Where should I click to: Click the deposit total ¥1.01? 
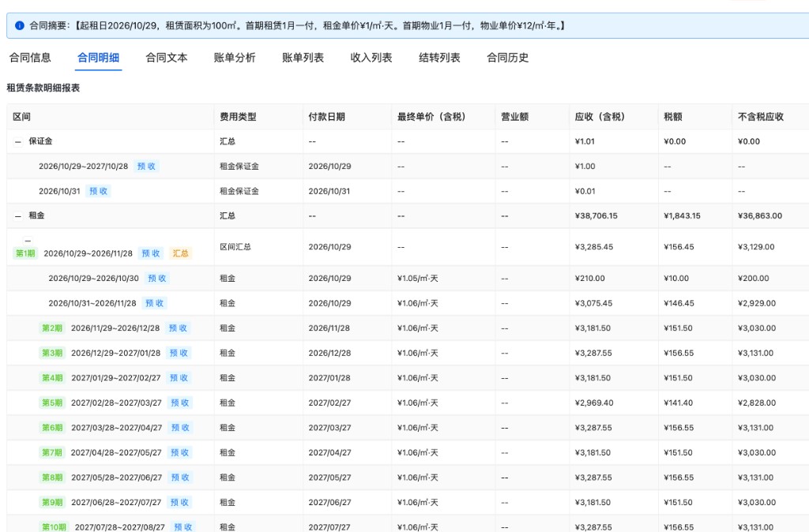tap(585, 142)
